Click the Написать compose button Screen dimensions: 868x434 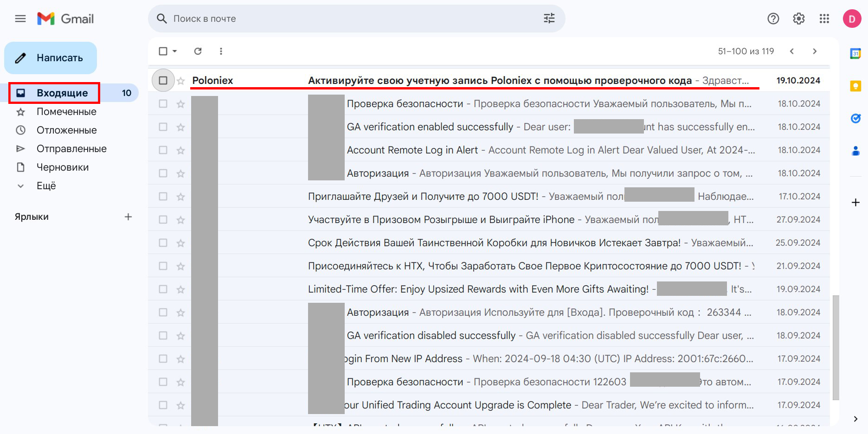click(x=51, y=58)
